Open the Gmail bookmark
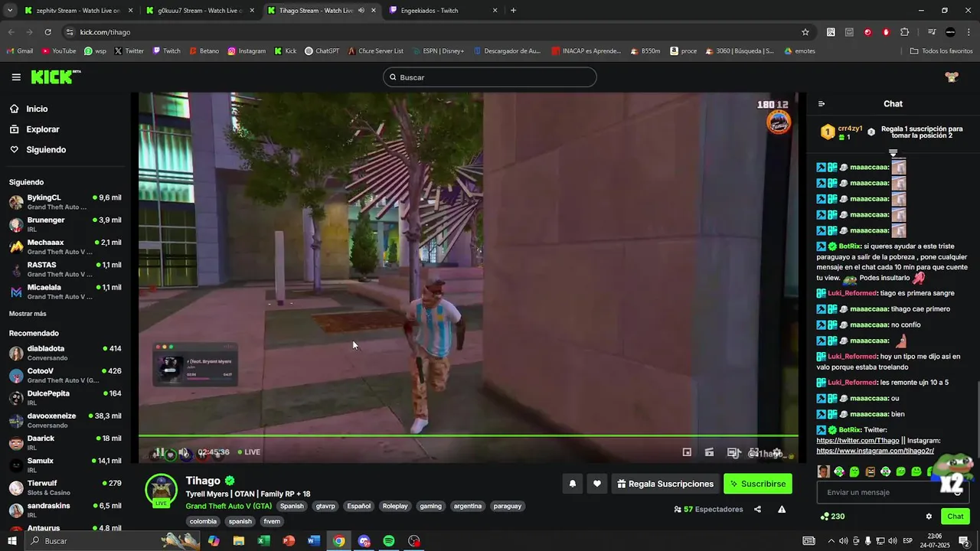The image size is (980, 551). (x=20, y=51)
